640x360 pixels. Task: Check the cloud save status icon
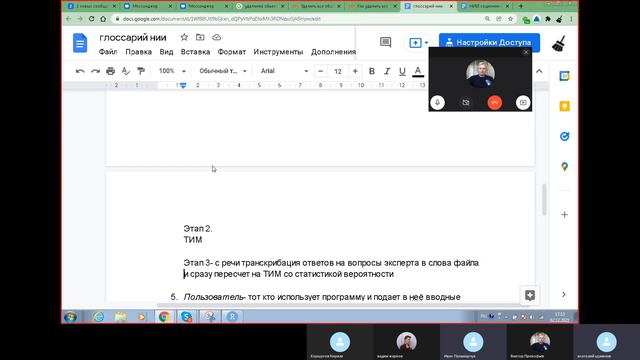click(x=216, y=37)
